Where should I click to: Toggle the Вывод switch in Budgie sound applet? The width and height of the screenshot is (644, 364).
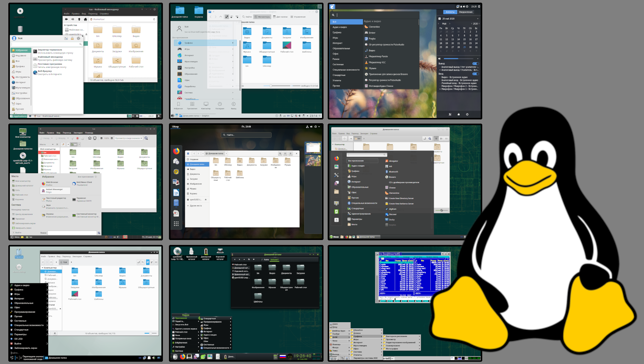(x=475, y=64)
